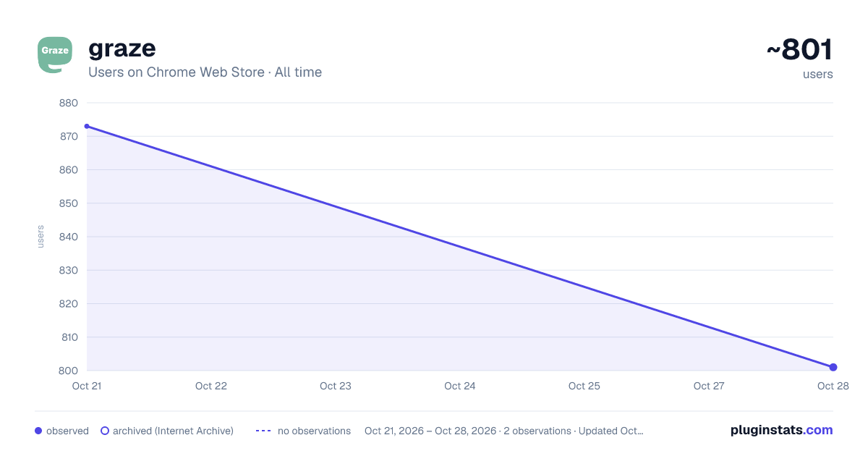Click the 'archived (Internet Archive)' legend label

click(x=173, y=431)
